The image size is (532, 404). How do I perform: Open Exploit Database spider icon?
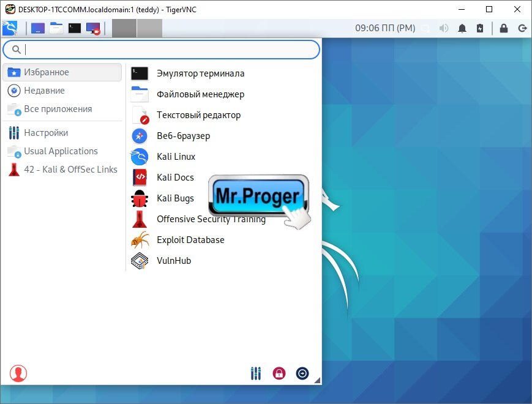[140, 240]
